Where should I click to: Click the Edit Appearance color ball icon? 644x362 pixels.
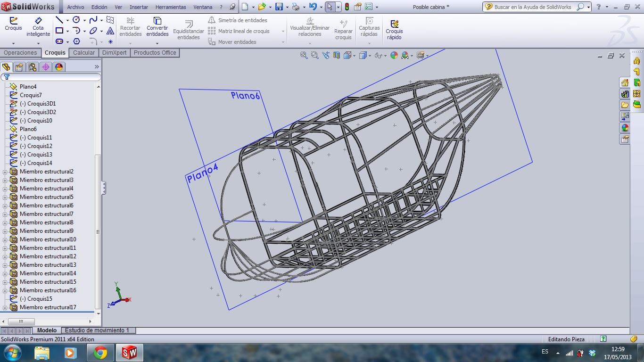(x=394, y=55)
